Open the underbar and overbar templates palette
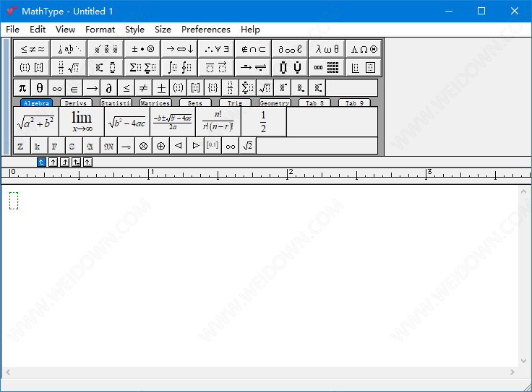Viewport: 532px width, 392px height. click(x=216, y=67)
